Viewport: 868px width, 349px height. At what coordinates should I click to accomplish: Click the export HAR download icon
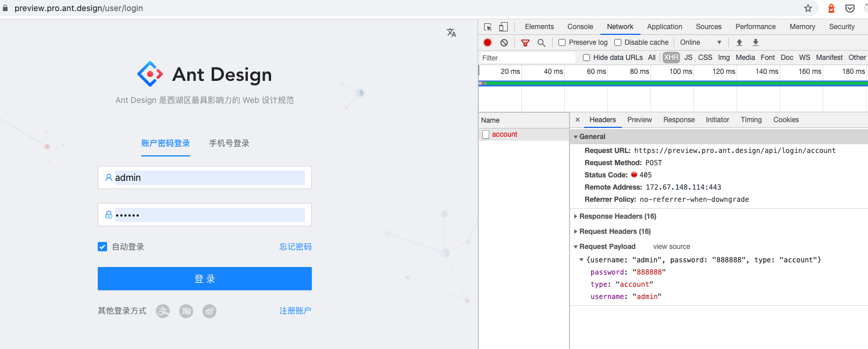coord(756,42)
